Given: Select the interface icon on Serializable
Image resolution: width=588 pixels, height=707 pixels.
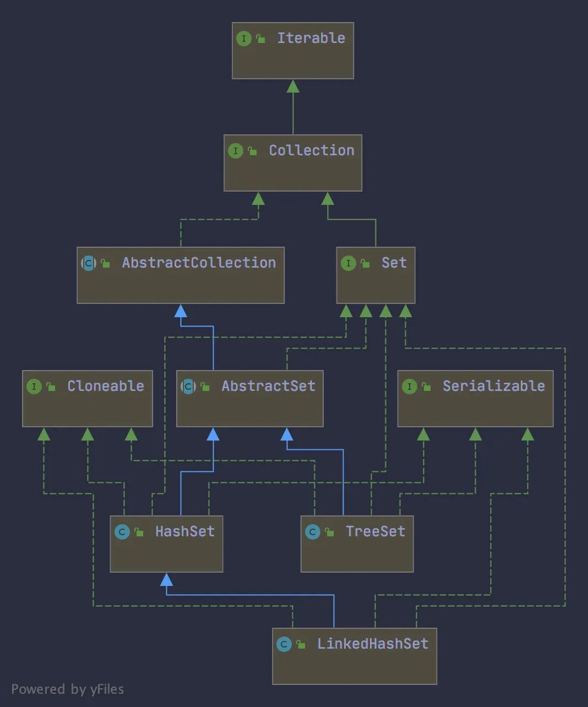Looking at the screenshot, I should click(410, 387).
